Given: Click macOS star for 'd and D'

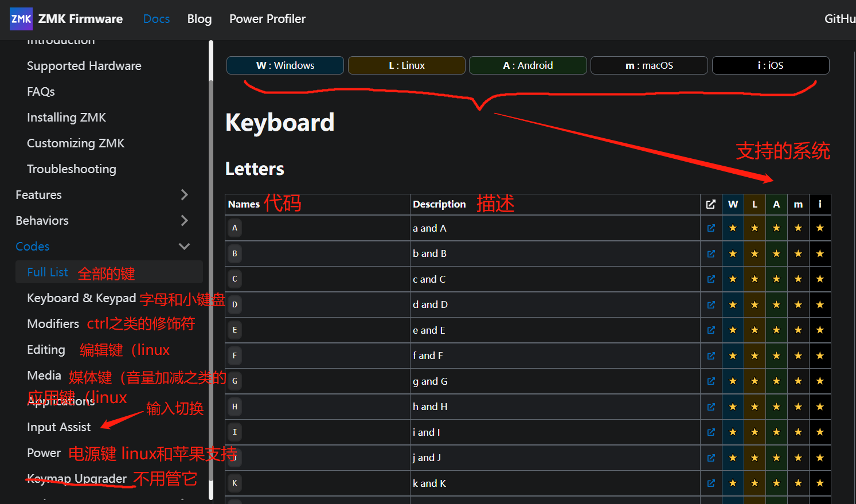Looking at the screenshot, I should tap(798, 304).
